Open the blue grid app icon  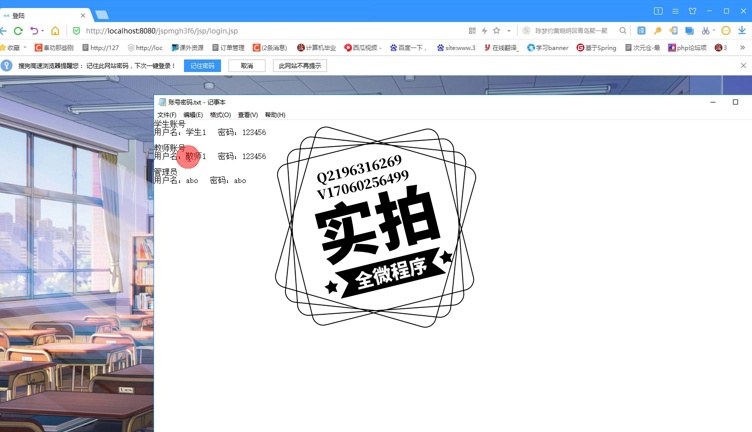pos(641,31)
